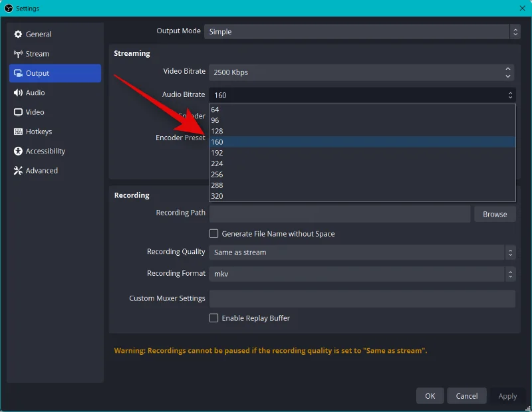This screenshot has width=532, height=412.
Task: Click the Stream antenna icon
Action: 18,54
